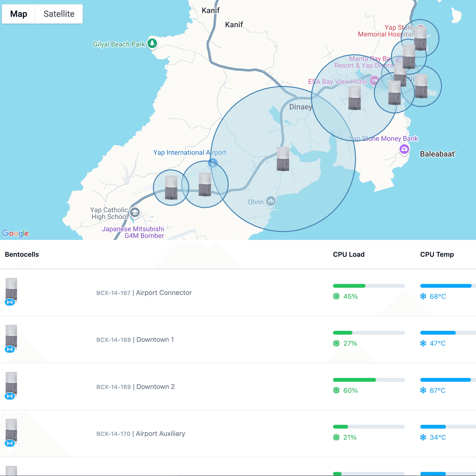Switch to Satellite map view

tap(59, 14)
